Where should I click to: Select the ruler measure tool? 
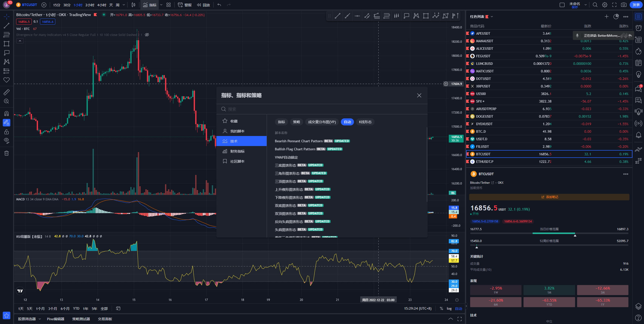(7, 92)
